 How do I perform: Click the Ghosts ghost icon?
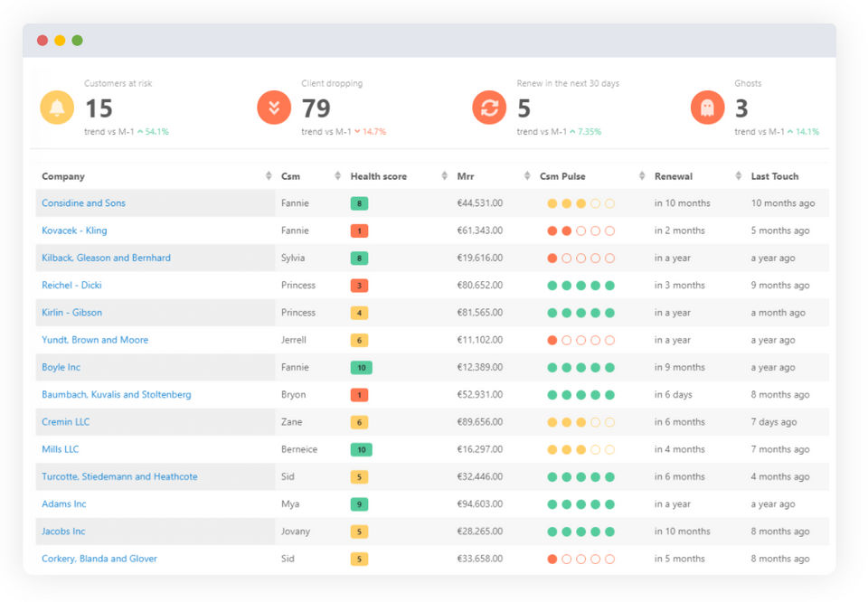pyautogui.click(x=707, y=108)
